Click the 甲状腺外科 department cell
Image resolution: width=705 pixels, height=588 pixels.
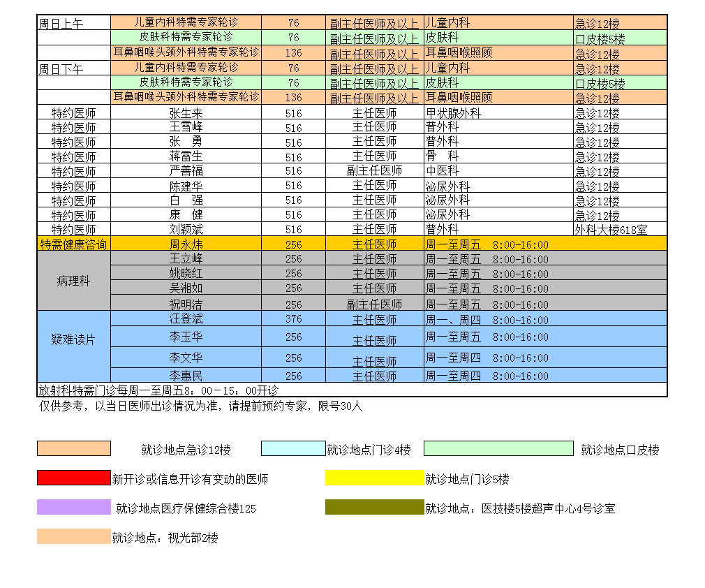(x=498, y=112)
